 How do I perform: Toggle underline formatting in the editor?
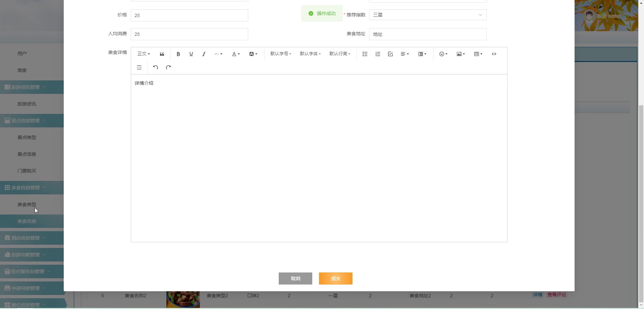pyautogui.click(x=191, y=54)
